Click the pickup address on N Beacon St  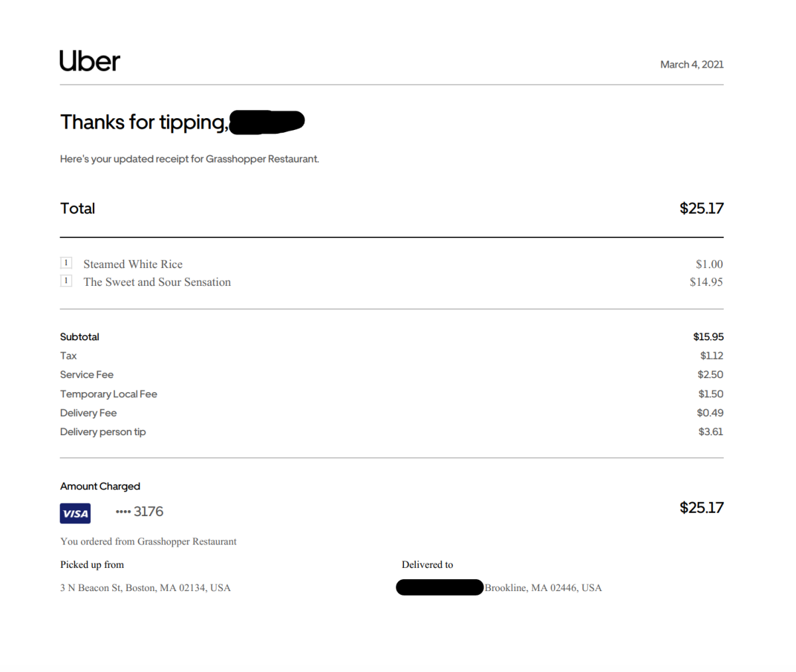point(145,588)
